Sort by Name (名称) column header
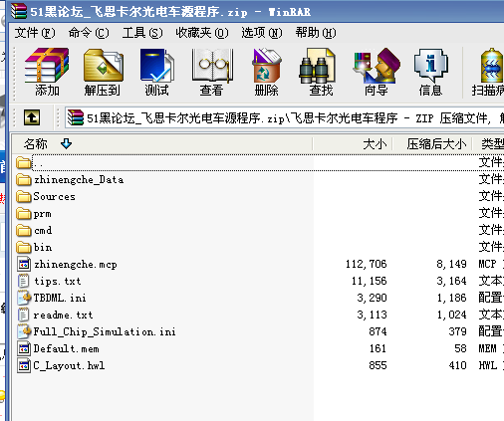504x421 pixels. (x=162, y=144)
